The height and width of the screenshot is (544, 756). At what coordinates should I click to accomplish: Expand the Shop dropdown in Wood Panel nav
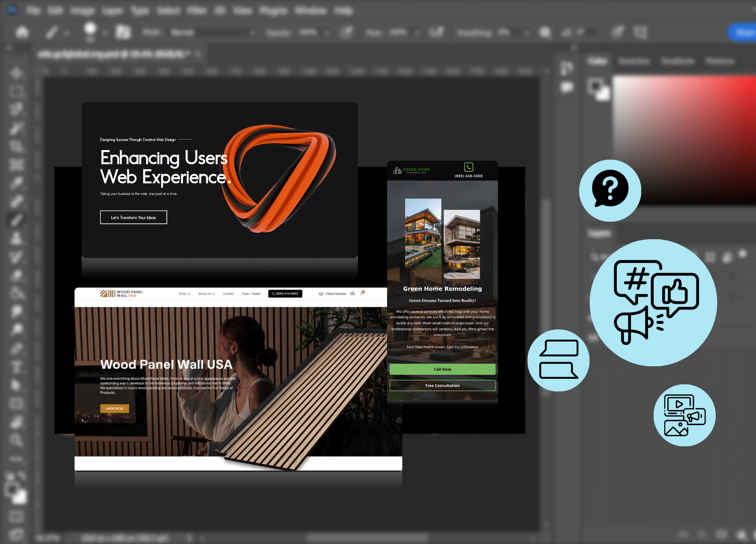184,294
